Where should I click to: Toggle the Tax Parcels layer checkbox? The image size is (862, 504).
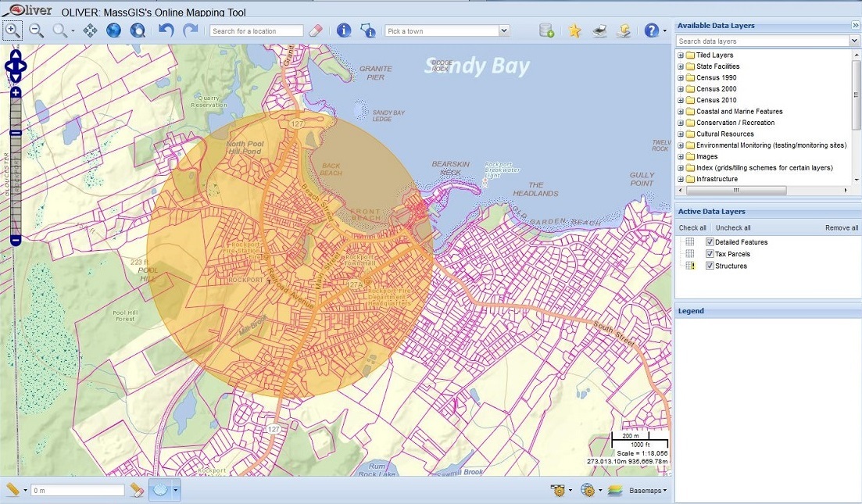[710, 254]
